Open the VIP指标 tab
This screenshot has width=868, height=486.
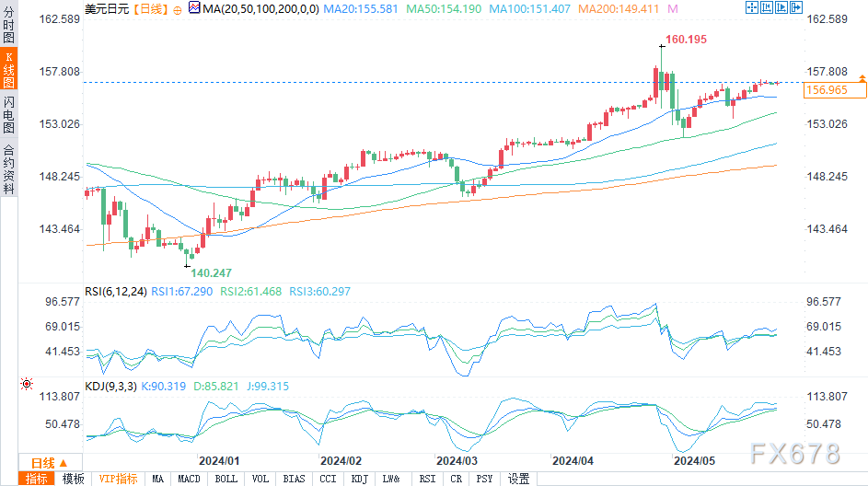[x=118, y=479]
